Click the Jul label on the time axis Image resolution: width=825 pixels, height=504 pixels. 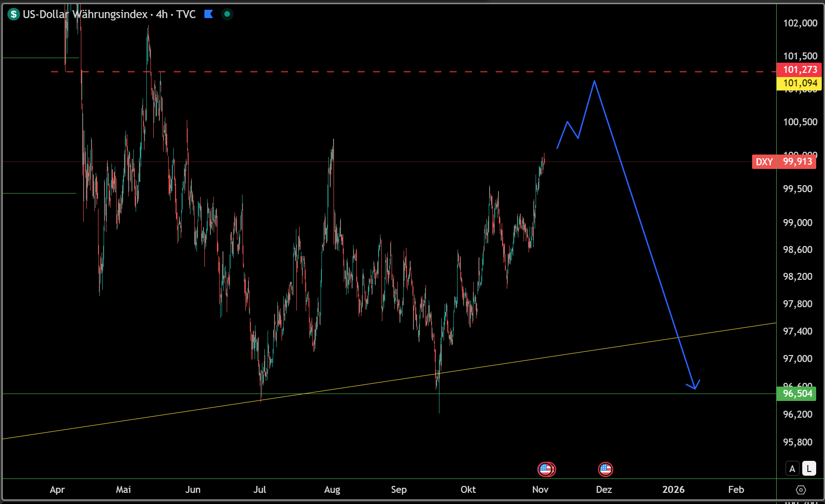[260, 490]
